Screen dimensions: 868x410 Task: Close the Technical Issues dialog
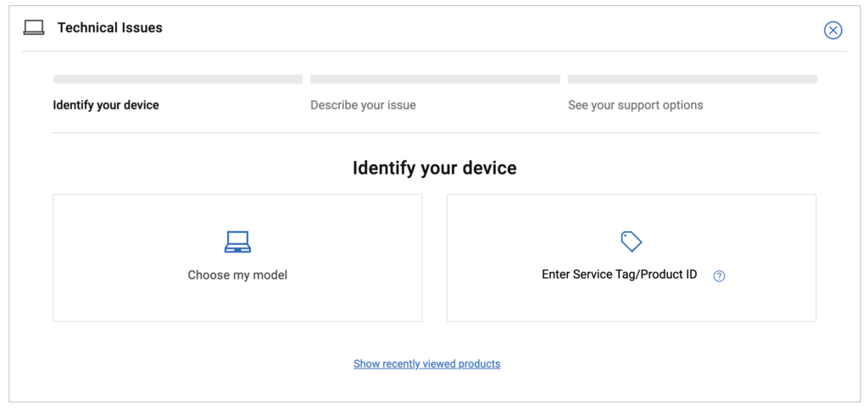click(x=832, y=30)
